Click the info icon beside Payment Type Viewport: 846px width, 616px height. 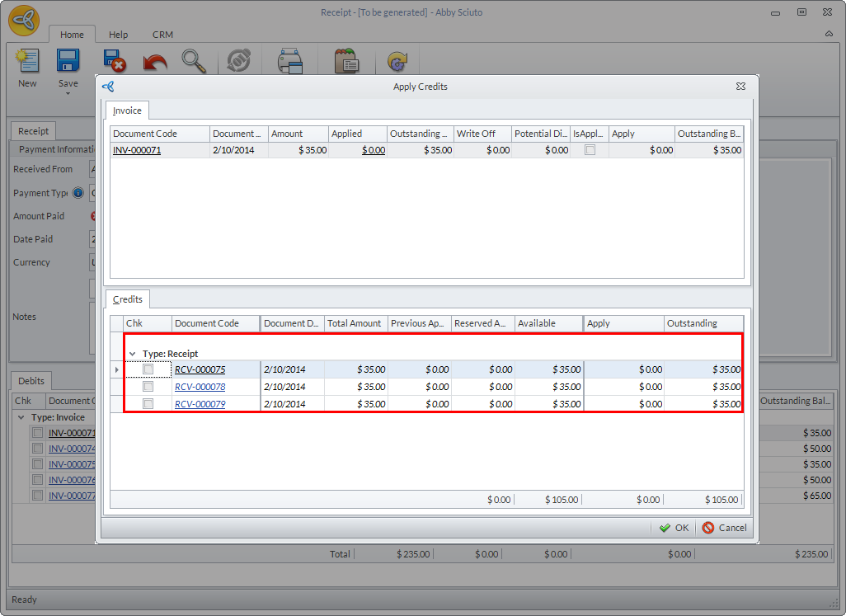click(x=78, y=193)
